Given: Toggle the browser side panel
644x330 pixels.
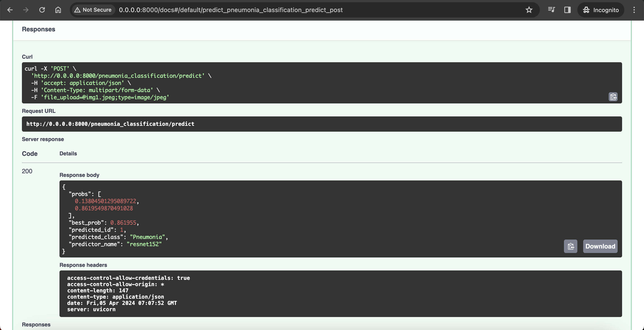Looking at the screenshot, I should (567, 10).
